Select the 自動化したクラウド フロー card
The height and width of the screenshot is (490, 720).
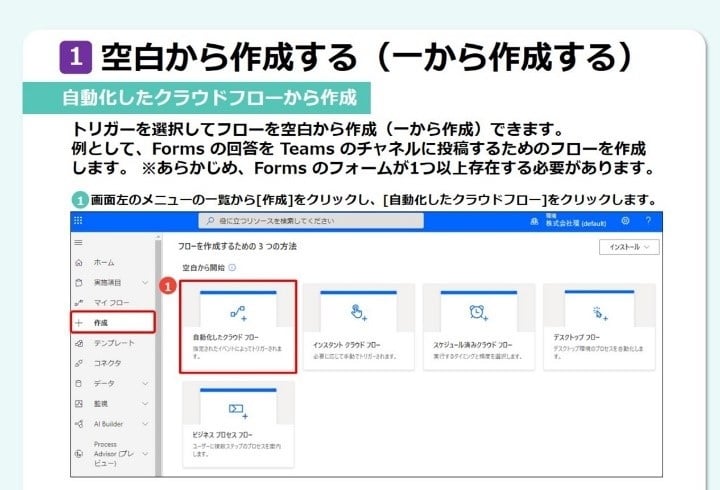click(238, 327)
